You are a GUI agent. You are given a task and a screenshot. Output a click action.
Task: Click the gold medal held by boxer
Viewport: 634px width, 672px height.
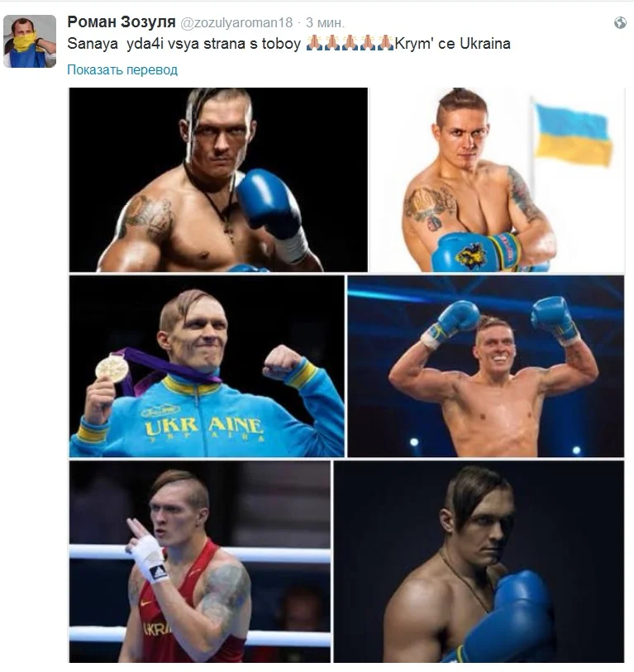[112, 368]
